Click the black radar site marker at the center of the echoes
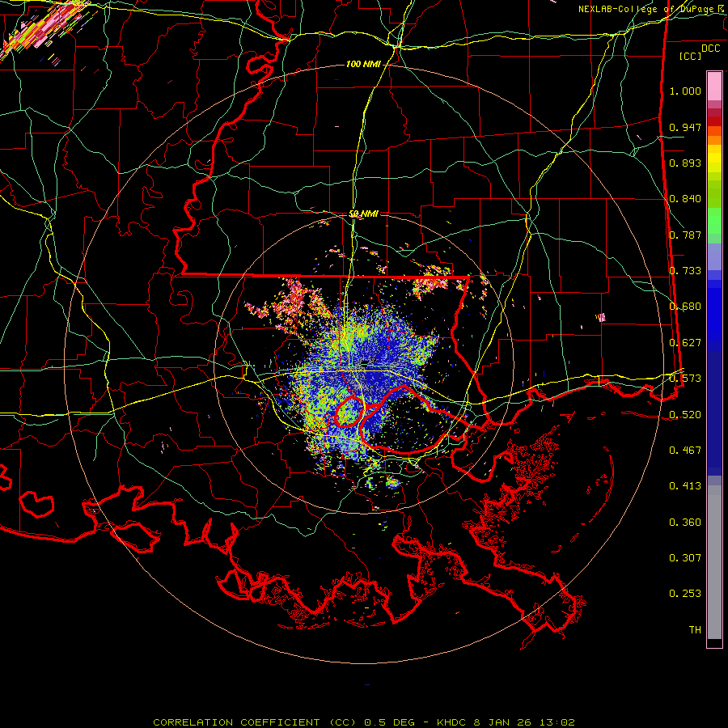728x728 pixels. [x=365, y=363]
